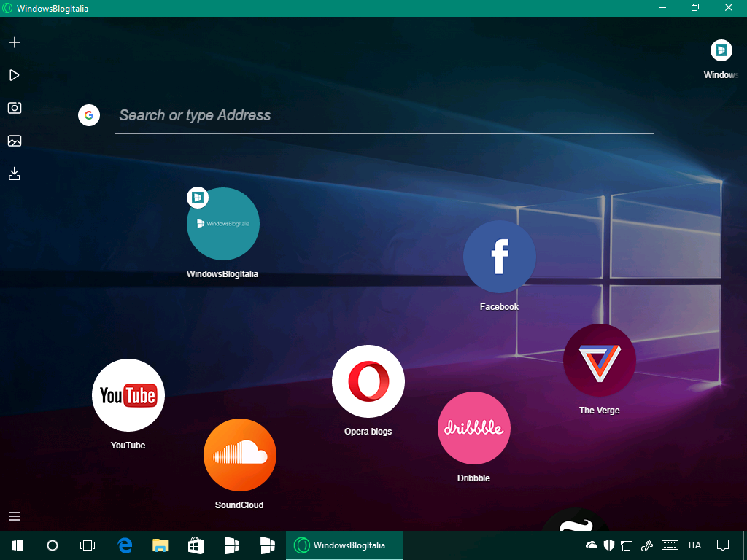Launch Microsoft Edge from the taskbar

(x=125, y=545)
